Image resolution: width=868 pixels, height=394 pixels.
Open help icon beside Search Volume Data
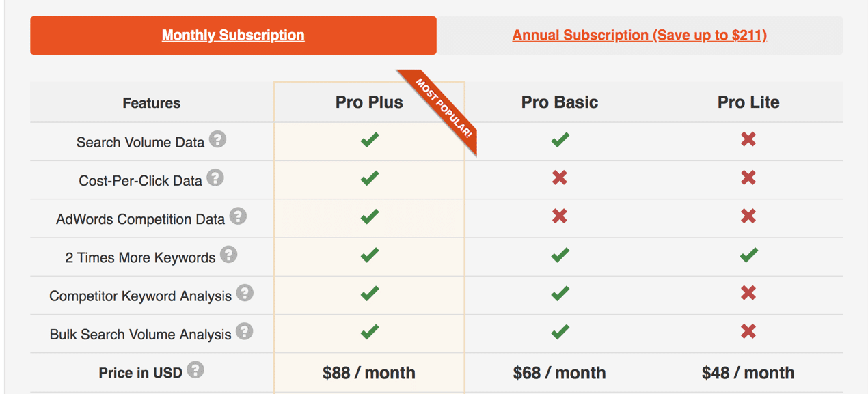217,139
